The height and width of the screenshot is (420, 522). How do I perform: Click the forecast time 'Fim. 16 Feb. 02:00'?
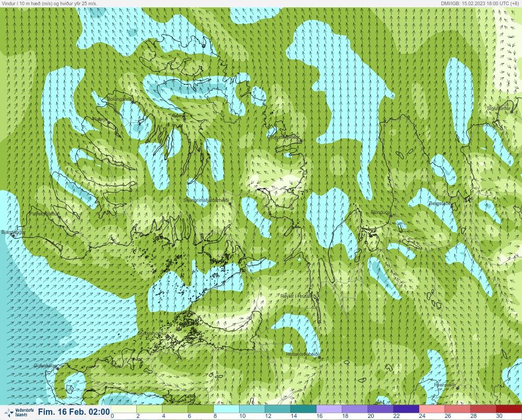[x=74, y=412]
